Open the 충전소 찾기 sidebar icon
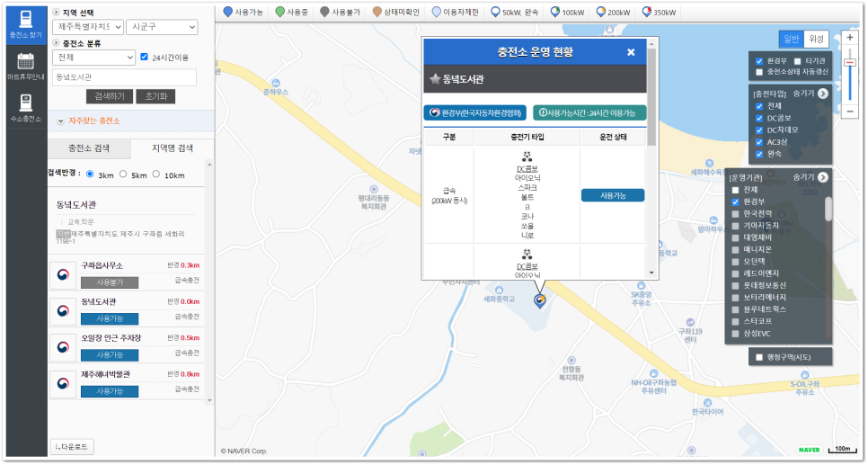Viewport: 868px width, 465px height. tap(24, 24)
